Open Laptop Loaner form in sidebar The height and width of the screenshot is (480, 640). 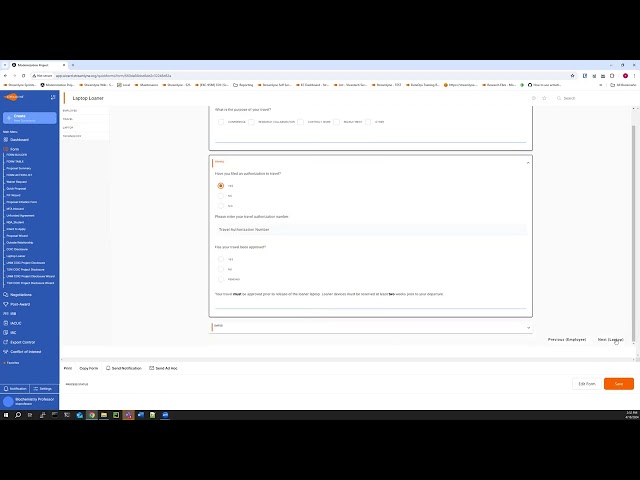(x=16, y=256)
